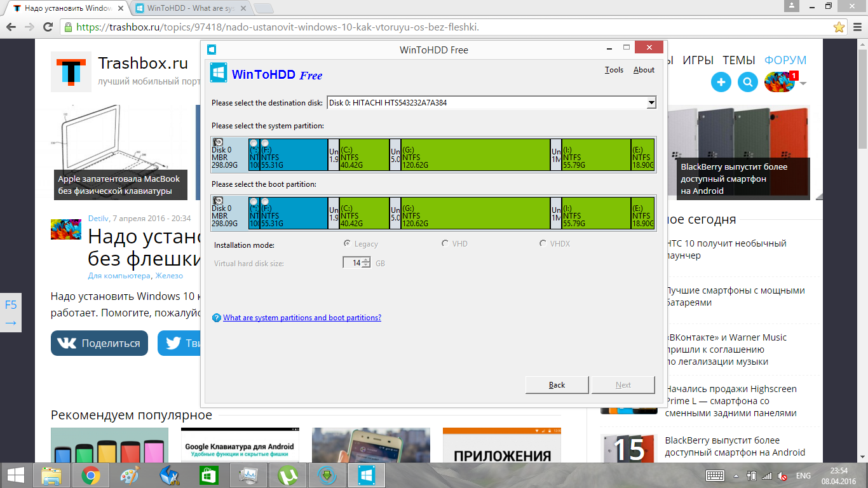Open the Windows Start button

(x=16, y=475)
